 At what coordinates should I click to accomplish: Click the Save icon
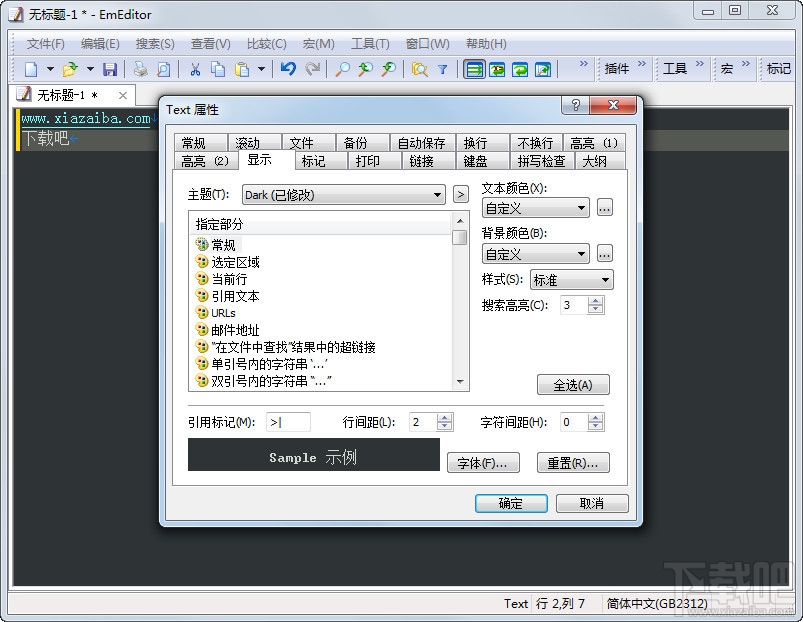pyautogui.click(x=111, y=70)
